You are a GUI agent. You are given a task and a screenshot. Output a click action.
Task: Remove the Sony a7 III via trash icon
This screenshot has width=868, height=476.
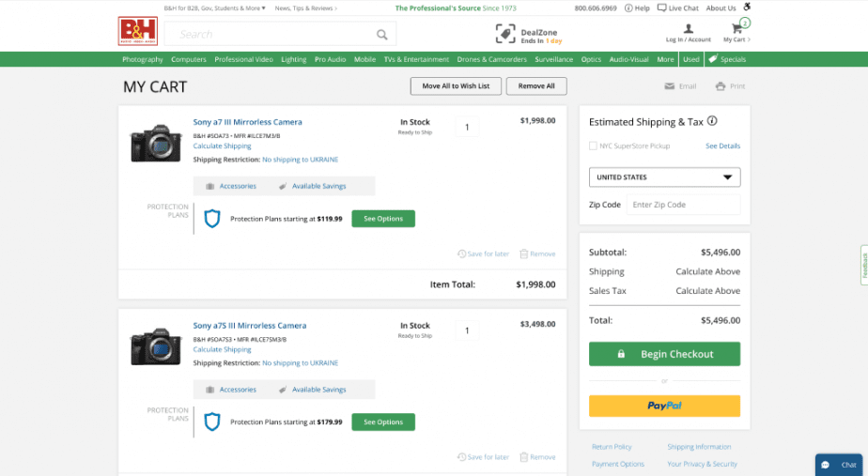pos(523,253)
